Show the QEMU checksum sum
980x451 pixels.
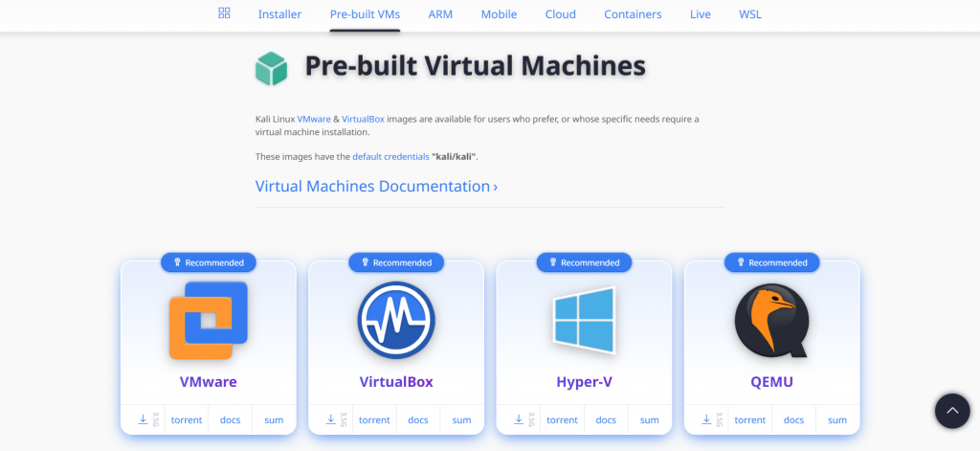pos(837,419)
